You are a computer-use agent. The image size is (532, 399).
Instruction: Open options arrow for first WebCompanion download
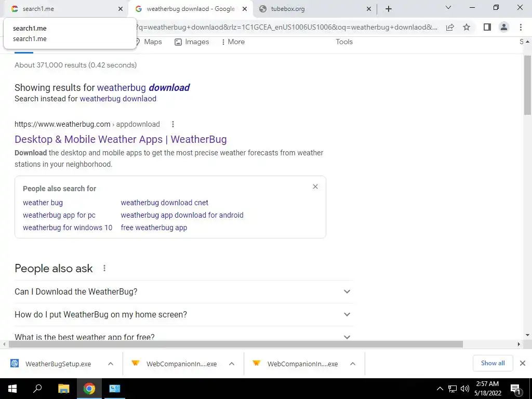pyautogui.click(x=232, y=364)
